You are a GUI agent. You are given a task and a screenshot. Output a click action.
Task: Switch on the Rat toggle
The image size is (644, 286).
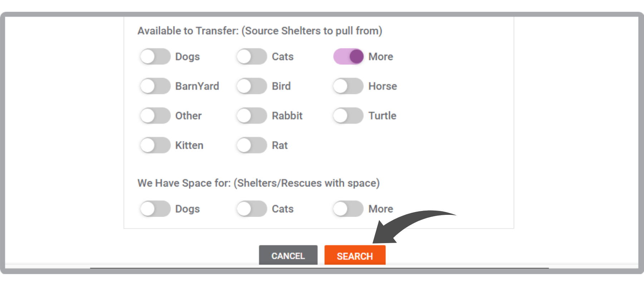tap(252, 146)
